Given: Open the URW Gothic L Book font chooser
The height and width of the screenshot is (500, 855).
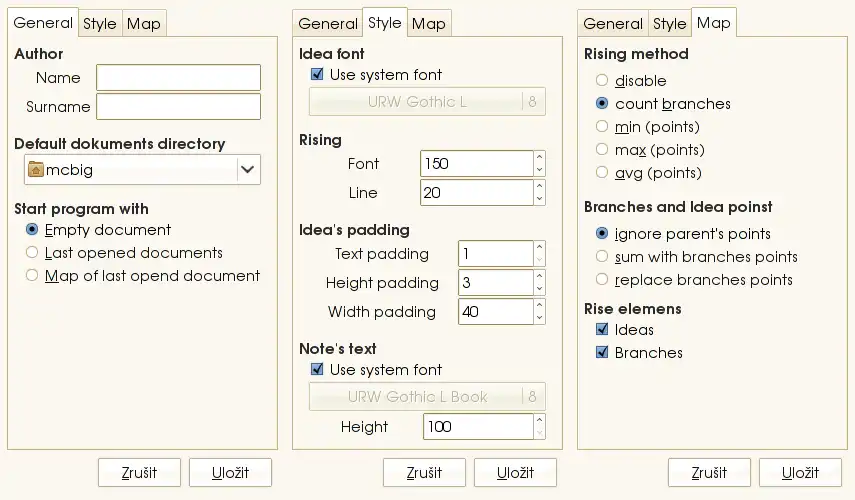Looking at the screenshot, I should pyautogui.click(x=416, y=397).
